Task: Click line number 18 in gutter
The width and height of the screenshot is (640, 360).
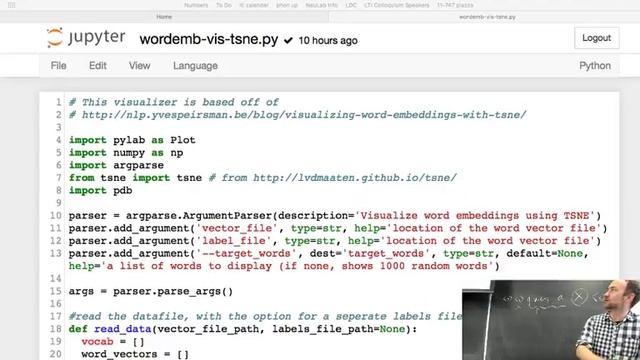Action: (x=56, y=329)
